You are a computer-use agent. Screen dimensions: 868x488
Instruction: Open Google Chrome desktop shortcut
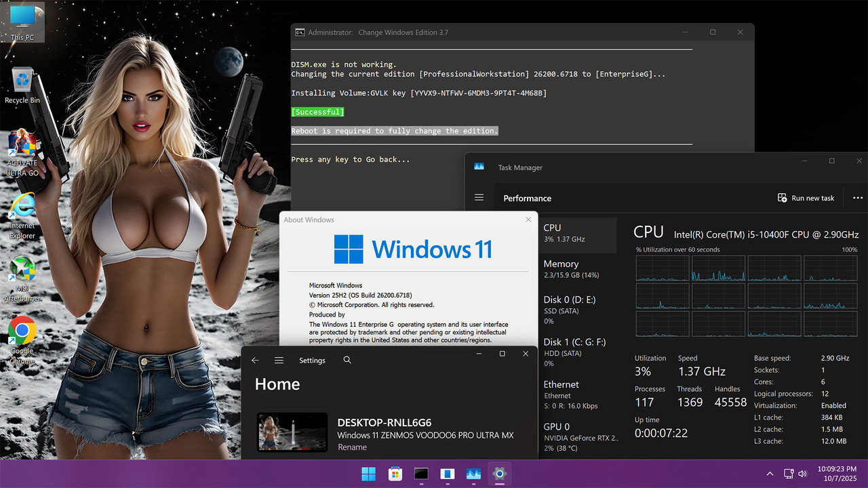tap(22, 340)
